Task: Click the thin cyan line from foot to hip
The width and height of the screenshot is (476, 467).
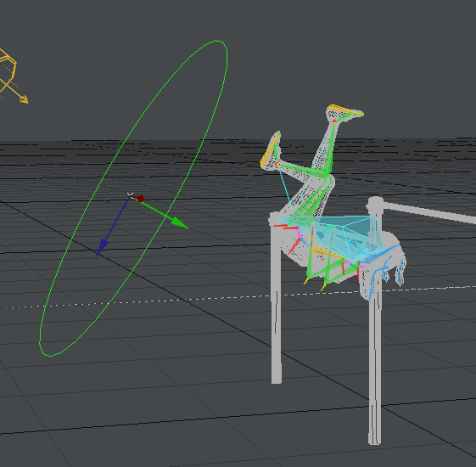Action: point(285,189)
